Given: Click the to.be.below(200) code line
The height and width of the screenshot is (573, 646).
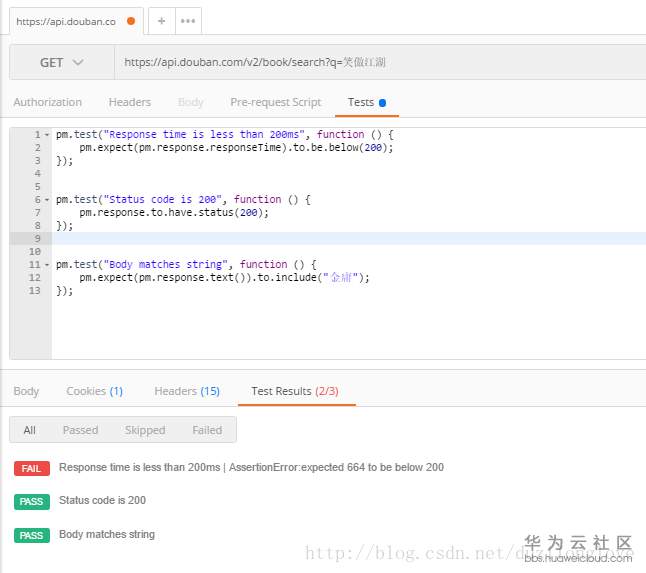Looking at the screenshot, I should (236, 147).
